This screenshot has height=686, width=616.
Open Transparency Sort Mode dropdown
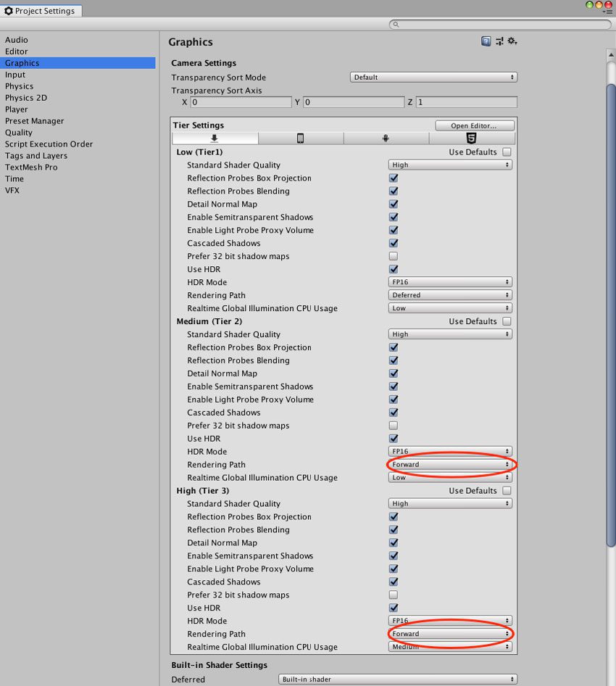tap(433, 78)
